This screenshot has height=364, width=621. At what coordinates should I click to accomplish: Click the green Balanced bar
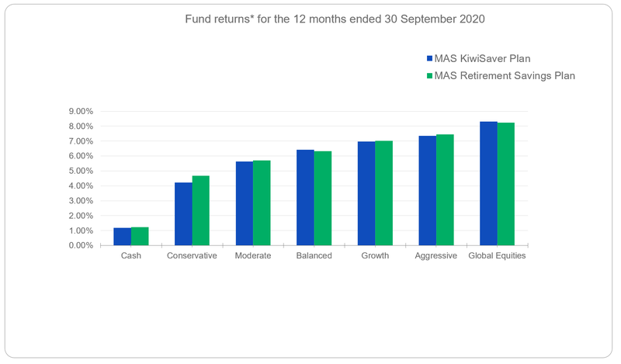pyautogui.click(x=323, y=198)
